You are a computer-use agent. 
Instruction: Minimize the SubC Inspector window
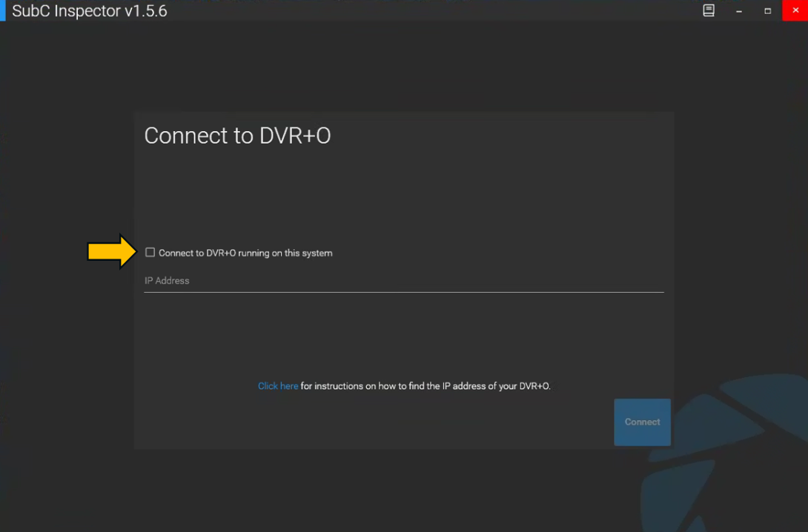pos(739,11)
